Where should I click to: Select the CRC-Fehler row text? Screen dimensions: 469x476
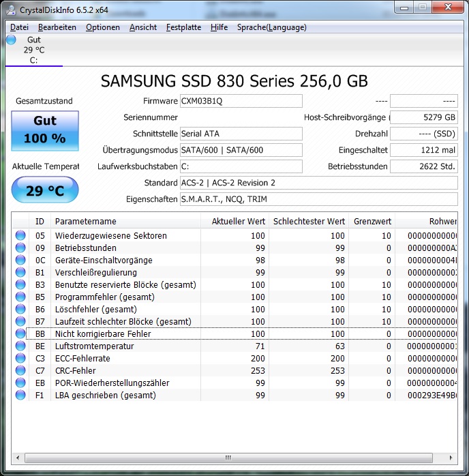[x=75, y=370]
